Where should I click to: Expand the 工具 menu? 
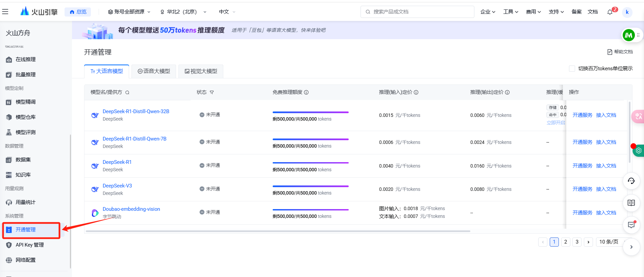pyautogui.click(x=511, y=12)
